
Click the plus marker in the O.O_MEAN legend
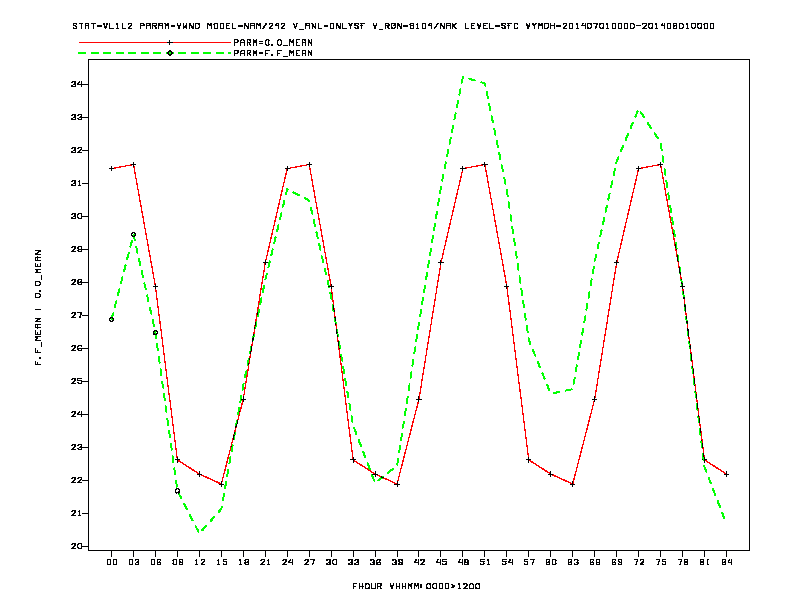point(170,42)
